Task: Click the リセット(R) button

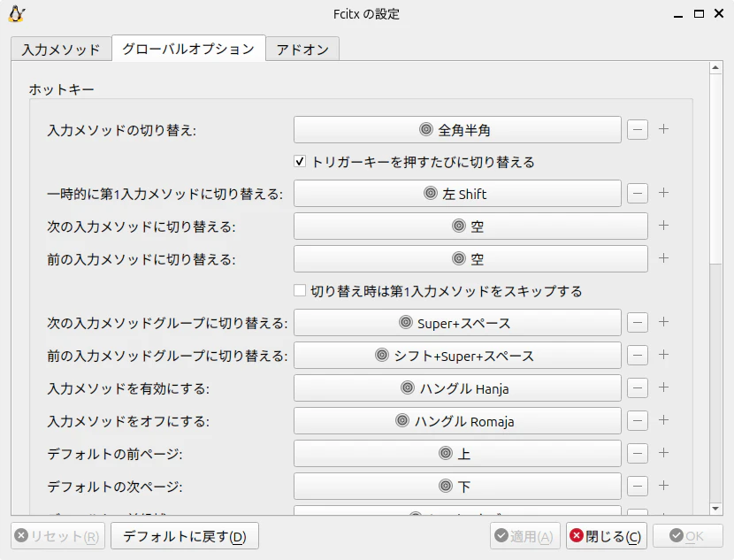Action: (57, 535)
